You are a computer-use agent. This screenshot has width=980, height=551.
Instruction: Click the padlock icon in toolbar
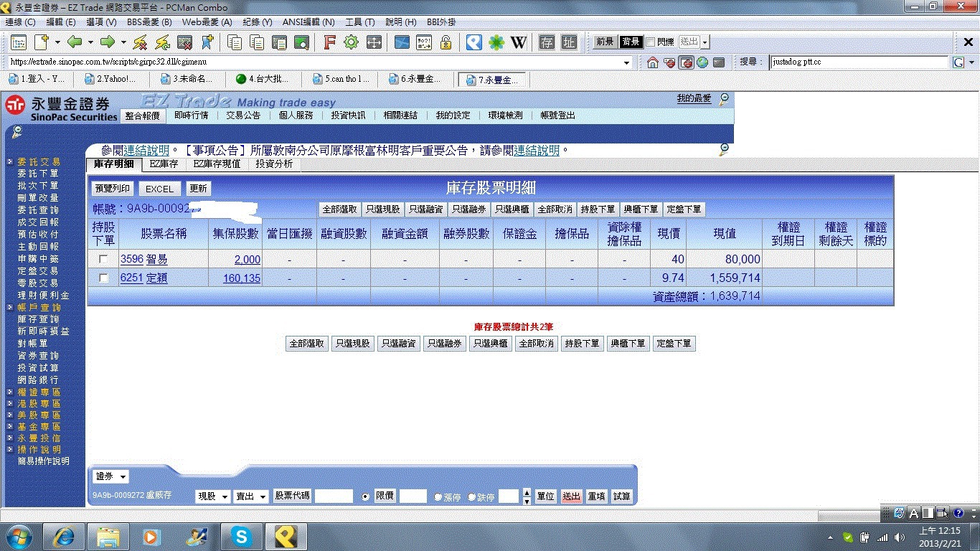tap(446, 42)
